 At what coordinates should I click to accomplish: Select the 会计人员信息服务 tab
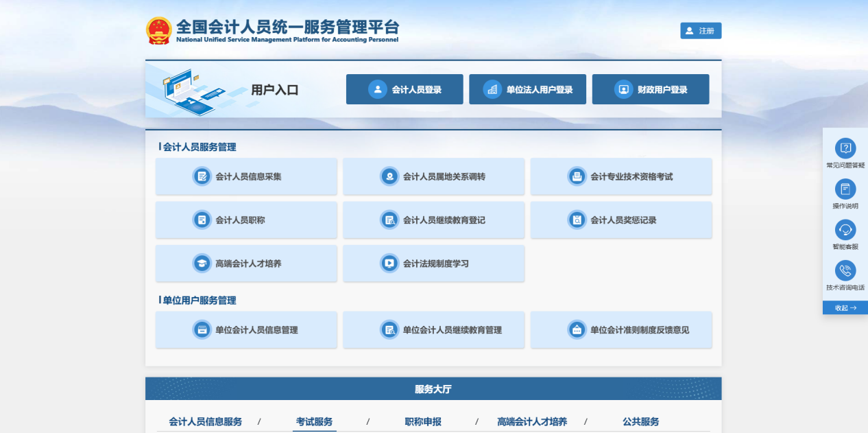coord(205,421)
